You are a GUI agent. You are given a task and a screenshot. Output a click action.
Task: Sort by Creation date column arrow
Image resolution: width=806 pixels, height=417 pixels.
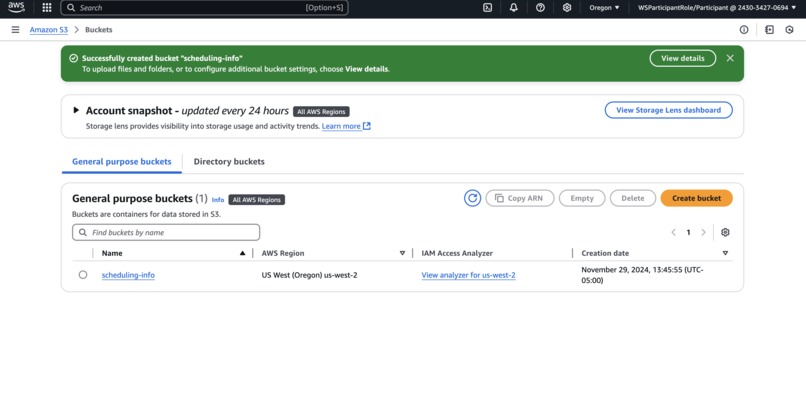click(x=725, y=253)
